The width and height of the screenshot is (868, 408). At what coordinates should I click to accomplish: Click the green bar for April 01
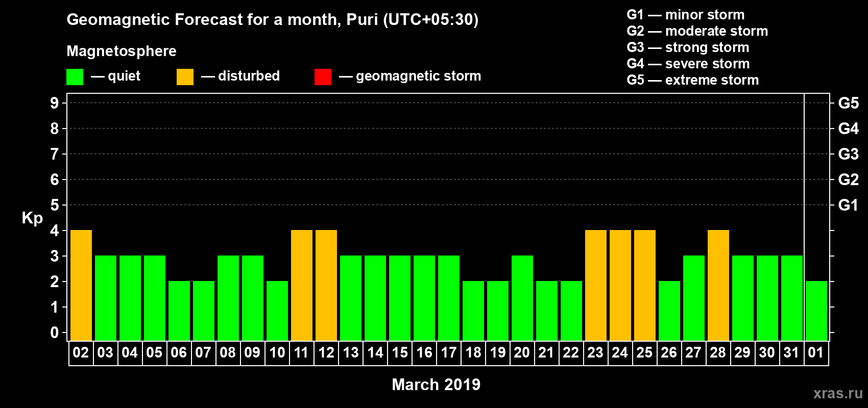coord(816,311)
